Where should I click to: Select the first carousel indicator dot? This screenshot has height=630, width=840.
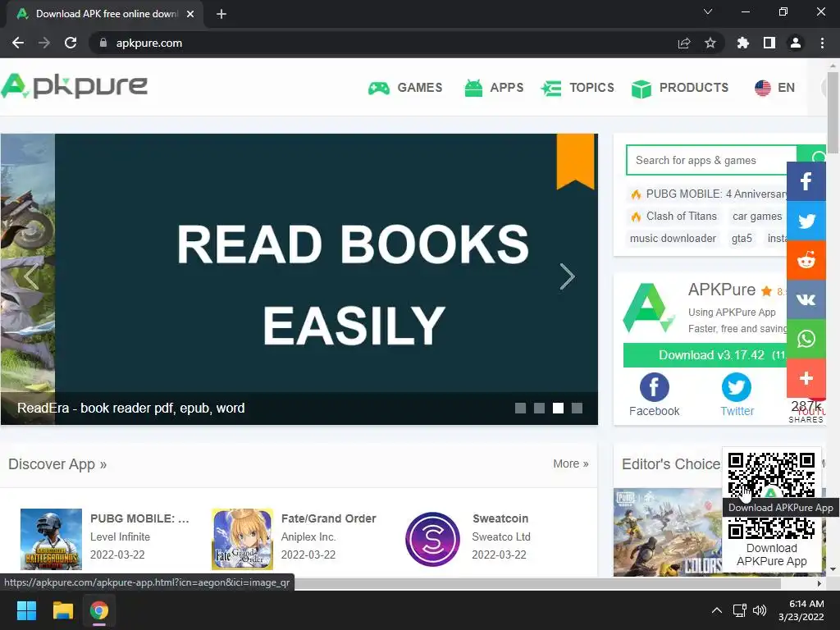pyautogui.click(x=520, y=409)
